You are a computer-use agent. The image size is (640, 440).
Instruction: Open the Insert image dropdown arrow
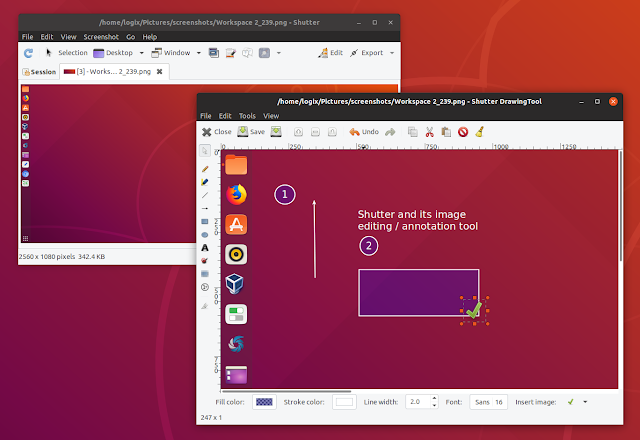tap(585, 402)
